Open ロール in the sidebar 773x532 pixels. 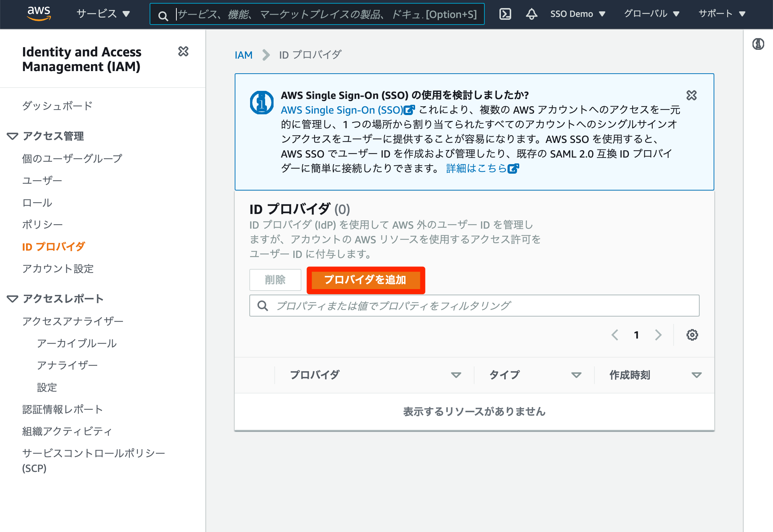click(37, 203)
